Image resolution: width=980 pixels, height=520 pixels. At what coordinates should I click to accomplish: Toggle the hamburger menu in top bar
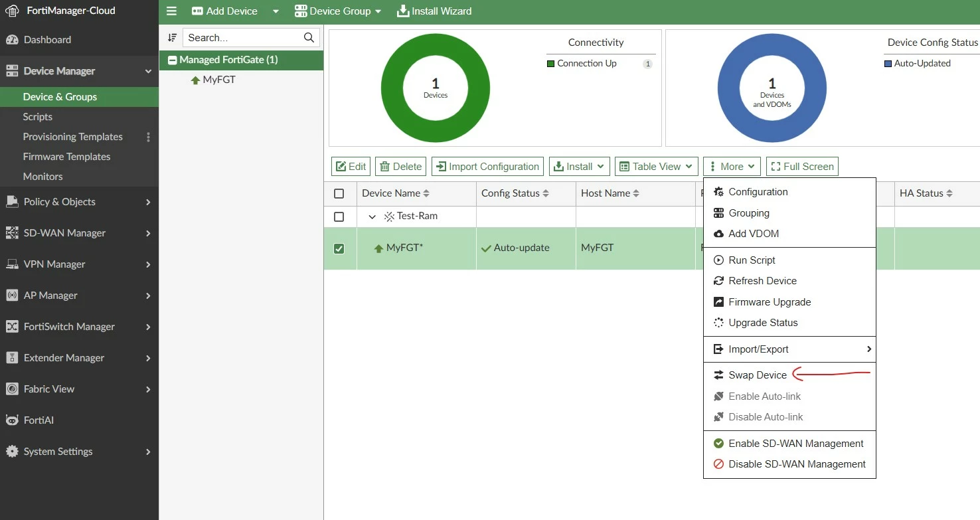172,11
